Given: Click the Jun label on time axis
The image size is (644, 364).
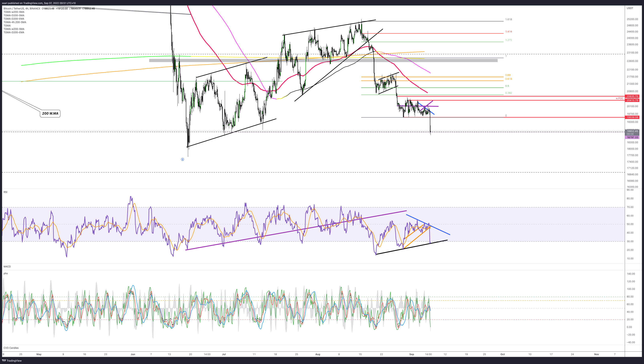Looking at the screenshot, I should 133,354.
